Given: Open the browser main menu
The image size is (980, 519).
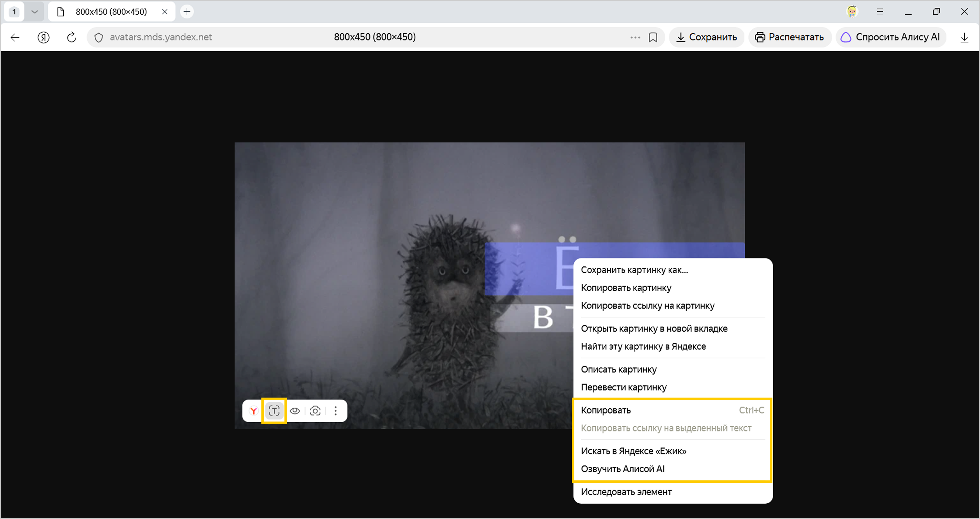Looking at the screenshot, I should (x=880, y=11).
